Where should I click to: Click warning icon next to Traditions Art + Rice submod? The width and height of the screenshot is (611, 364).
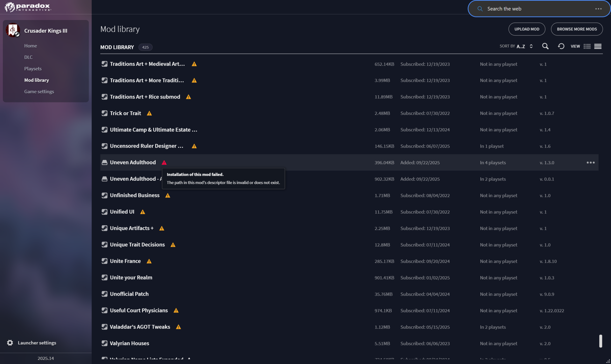[x=188, y=97]
